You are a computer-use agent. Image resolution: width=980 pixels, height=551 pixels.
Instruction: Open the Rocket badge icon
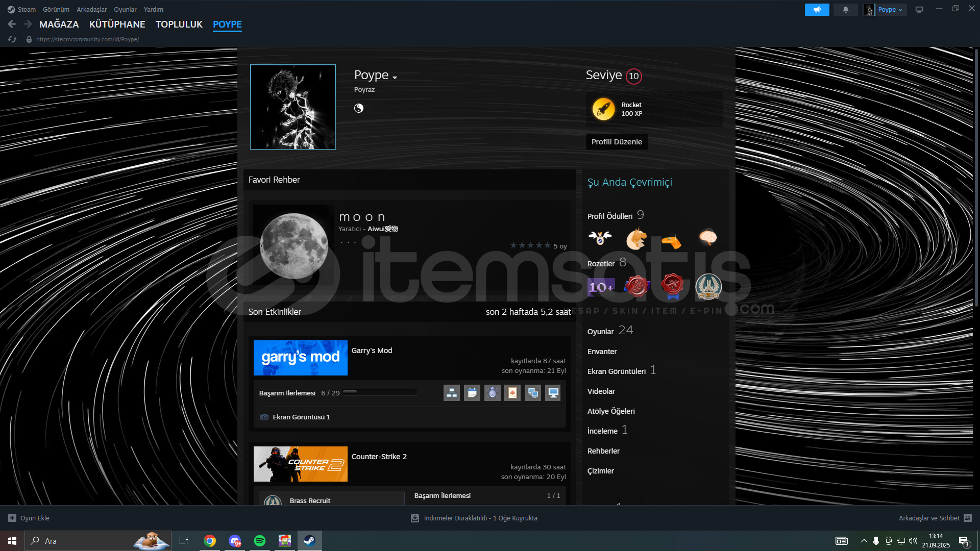coord(603,109)
